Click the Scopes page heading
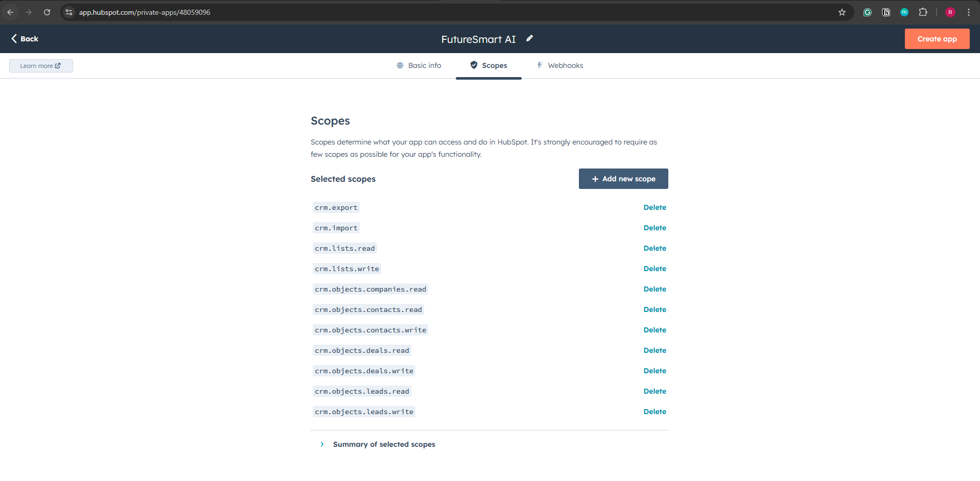The height and width of the screenshot is (481, 980). tap(331, 121)
